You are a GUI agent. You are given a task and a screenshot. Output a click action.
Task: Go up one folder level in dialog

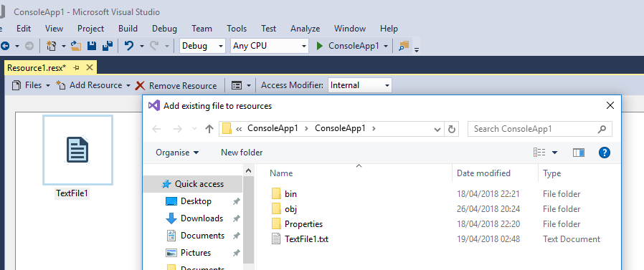(209, 129)
